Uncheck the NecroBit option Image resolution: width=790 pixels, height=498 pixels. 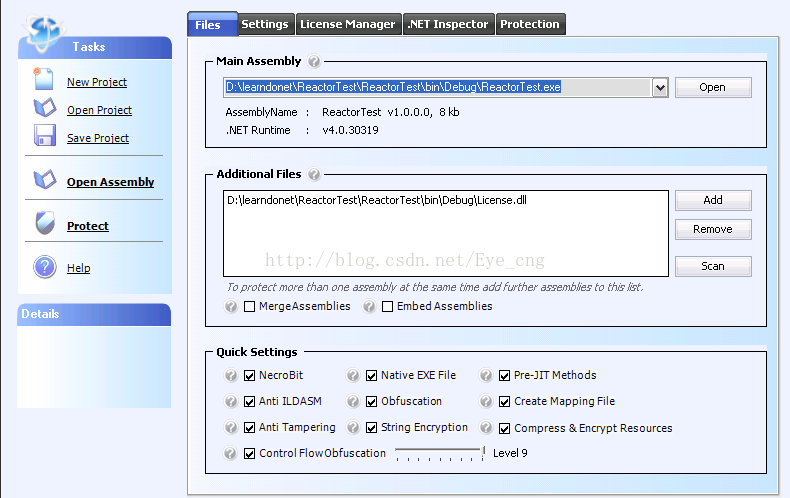tap(249, 376)
